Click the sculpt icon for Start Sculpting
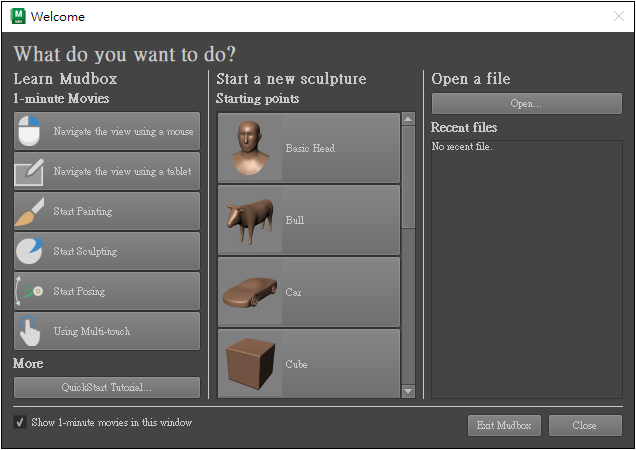The width and height of the screenshot is (636, 450). (x=29, y=251)
